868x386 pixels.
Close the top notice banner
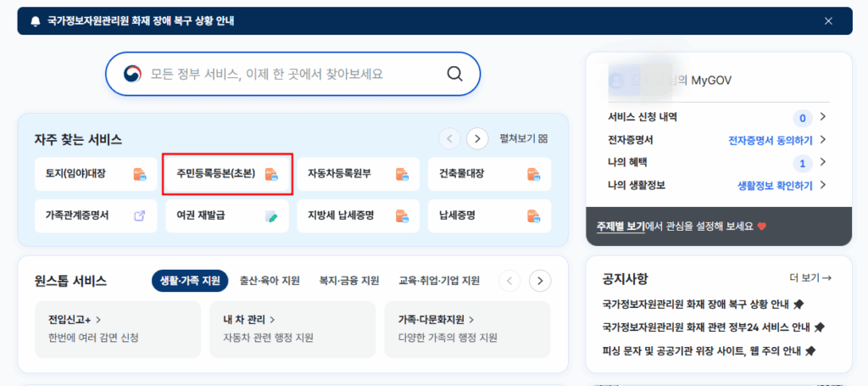tap(828, 21)
